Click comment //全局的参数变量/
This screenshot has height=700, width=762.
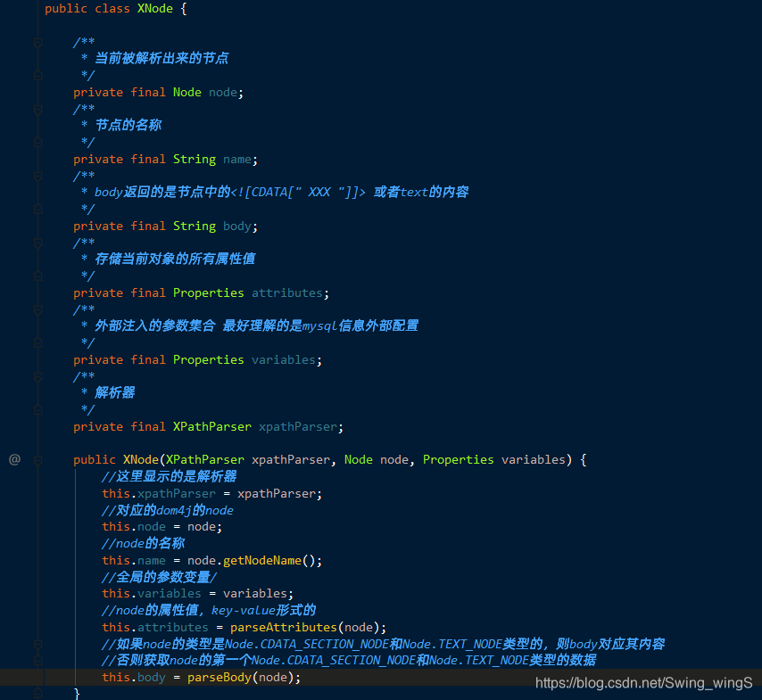[159, 577]
